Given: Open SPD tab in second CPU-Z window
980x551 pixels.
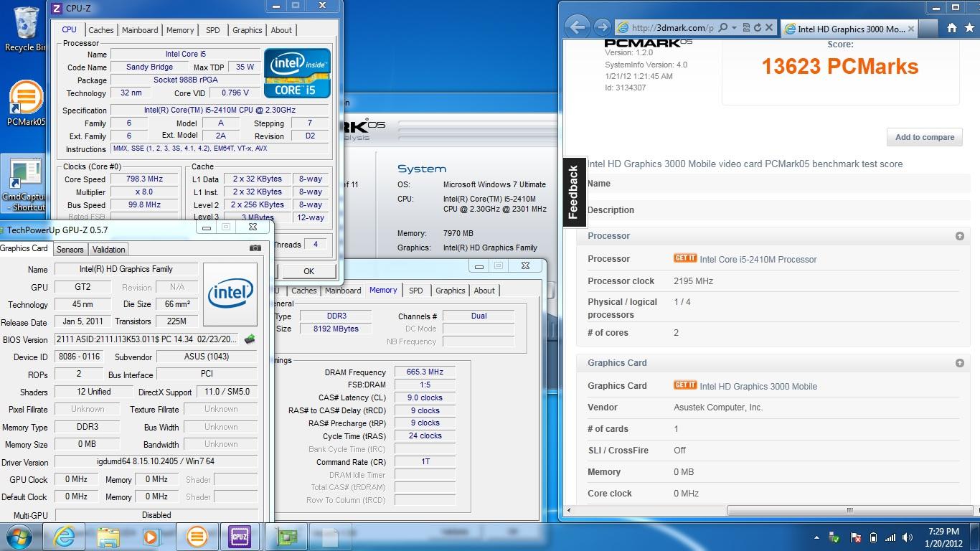Looking at the screenshot, I should click(x=416, y=291).
